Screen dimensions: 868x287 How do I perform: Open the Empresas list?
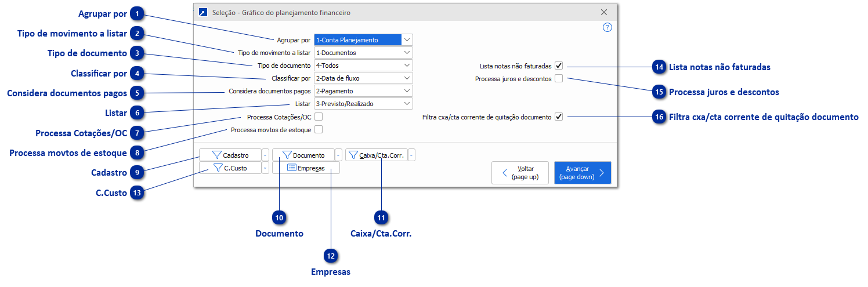click(x=306, y=168)
